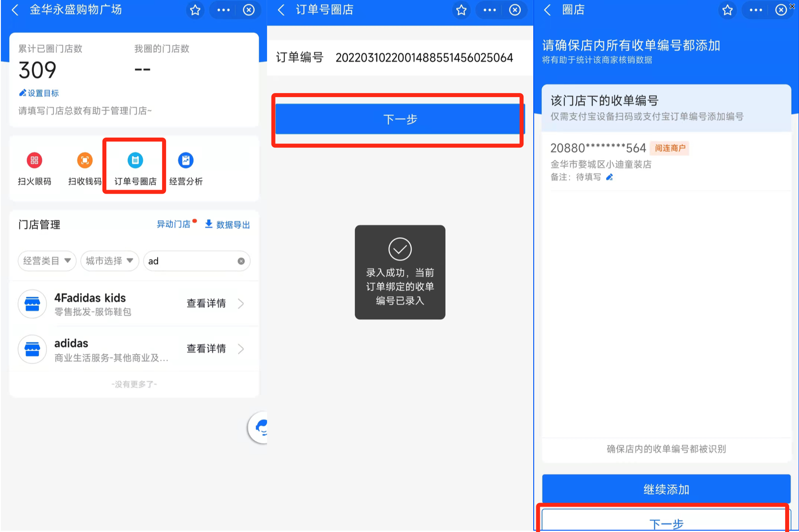Tap the 扫火眼码 scan icon

[34, 161]
